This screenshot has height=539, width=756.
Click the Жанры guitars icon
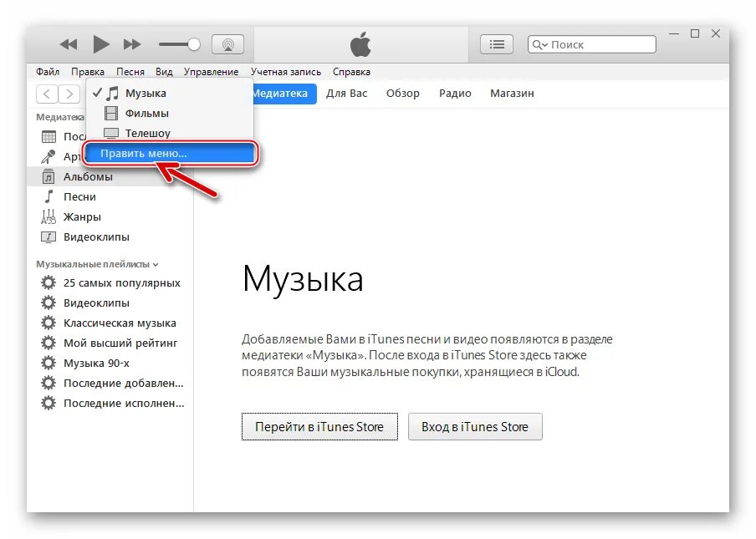[49, 216]
